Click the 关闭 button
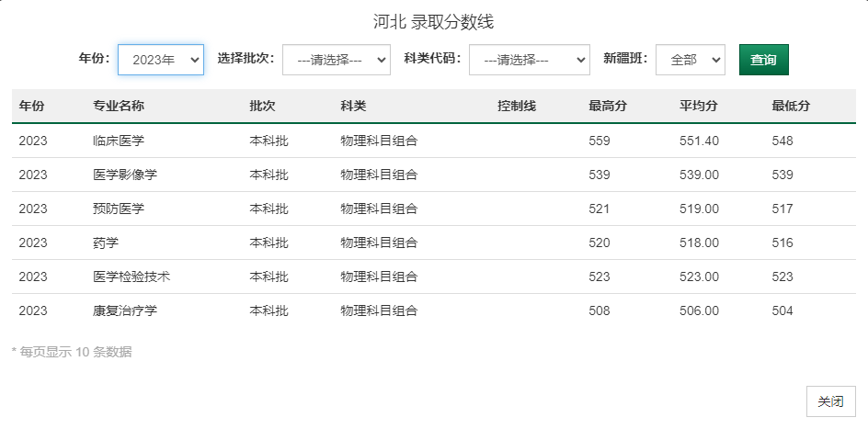The width and height of the screenshot is (868, 429). [830, 401]
